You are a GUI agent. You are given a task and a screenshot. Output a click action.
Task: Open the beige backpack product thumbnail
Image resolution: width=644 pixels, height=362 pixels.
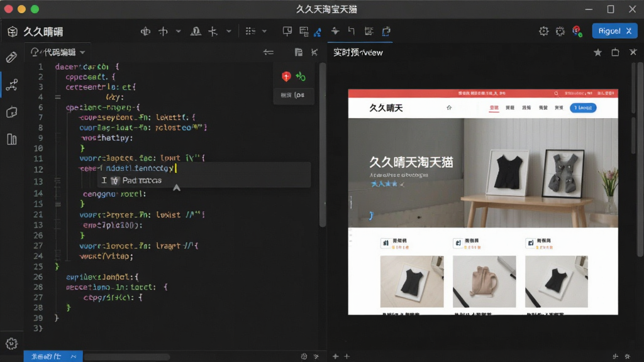tap(484, 282)
